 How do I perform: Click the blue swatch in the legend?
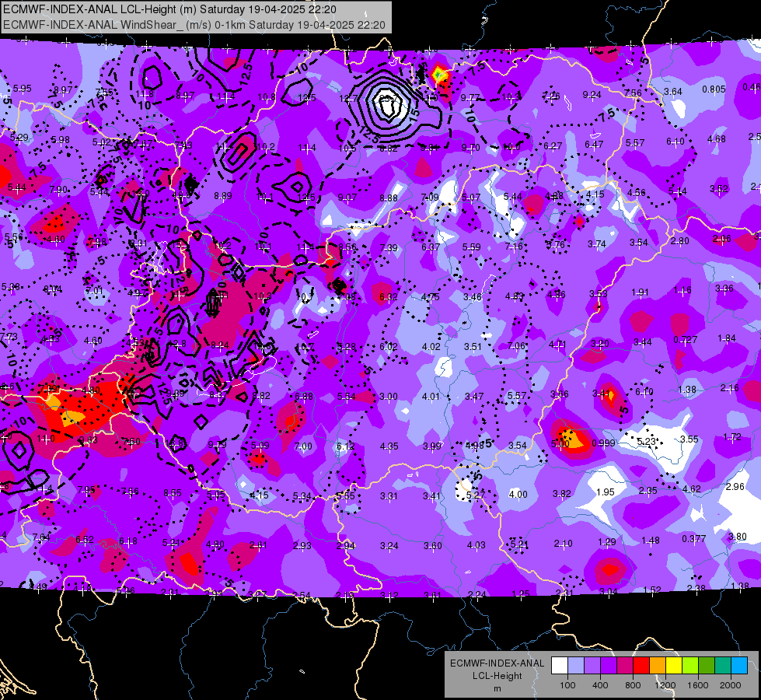tap(739, 666)
